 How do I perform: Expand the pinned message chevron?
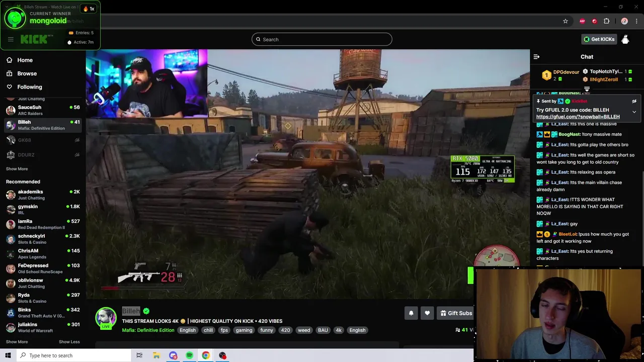point(634,112)
